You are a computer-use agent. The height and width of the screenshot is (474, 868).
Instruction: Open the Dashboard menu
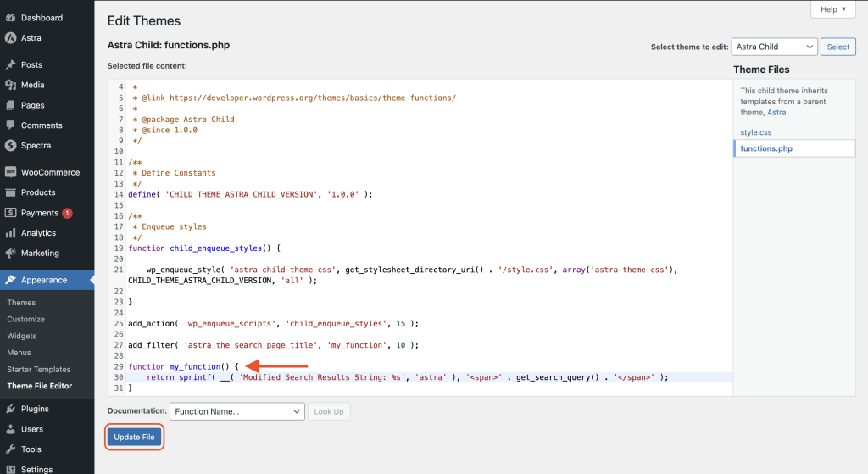[47, 18]
